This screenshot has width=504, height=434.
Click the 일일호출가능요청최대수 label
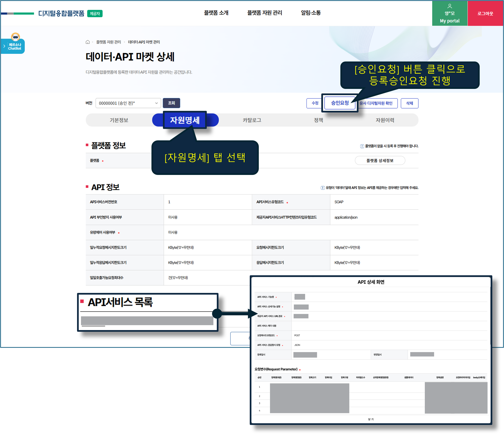click(x=107, y=277)
